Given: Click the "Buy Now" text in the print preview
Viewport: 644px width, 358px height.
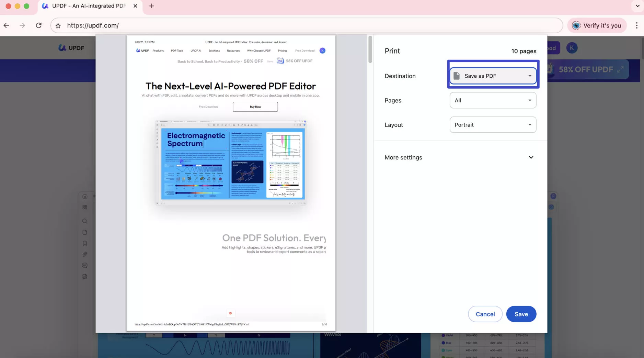Looking at the screenshot, I should coord(255,107).
